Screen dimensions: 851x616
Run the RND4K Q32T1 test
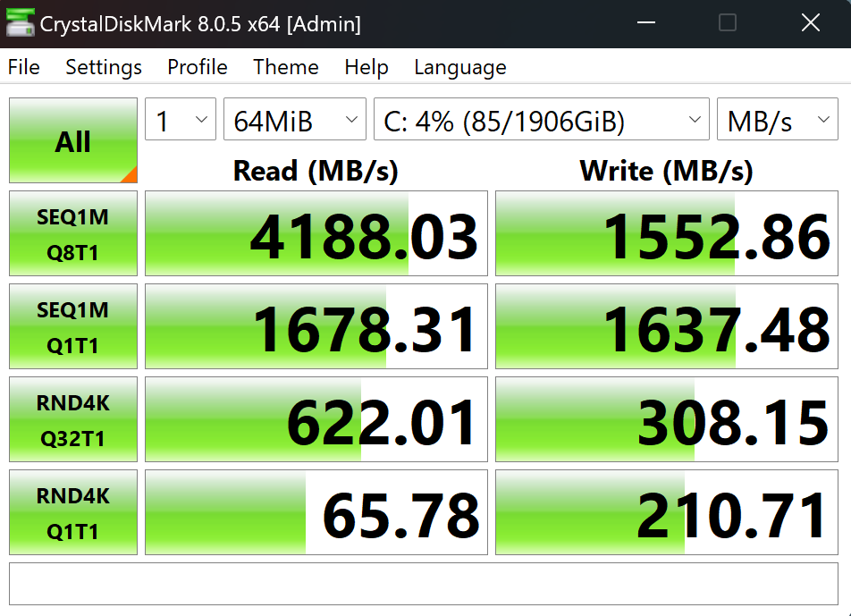pos(73,419)
